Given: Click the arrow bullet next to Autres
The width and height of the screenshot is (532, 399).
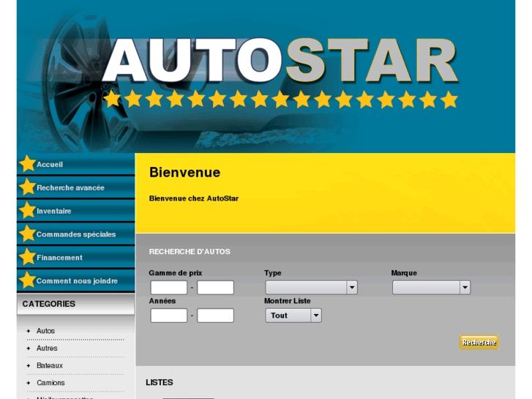Looking at the screenshot, I should click(29, 348).
